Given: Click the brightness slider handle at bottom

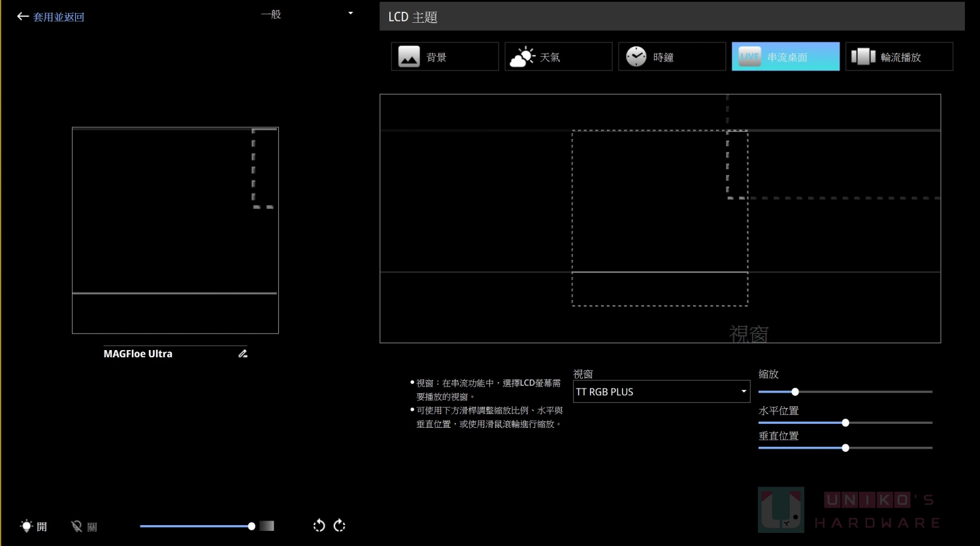Looking at the screenshot, I should click(x=252, y=526).
